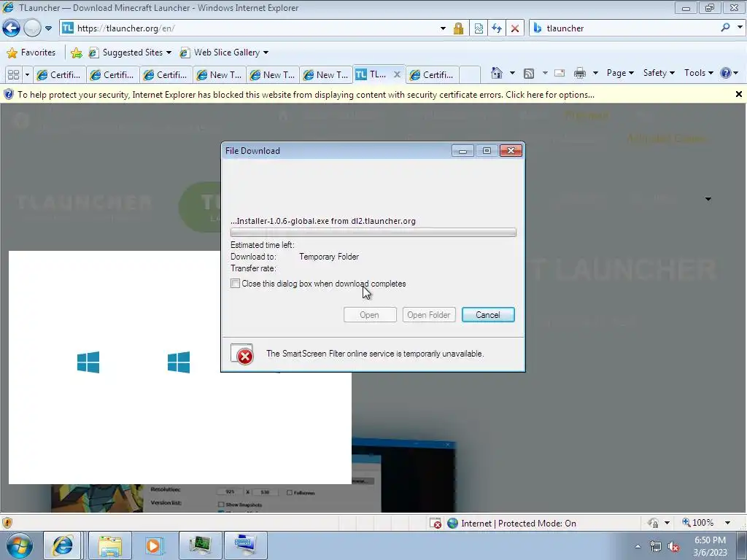Viewport: 747px width, 560px height.
Task: Click the Read Mail icon
Action: pos(560,73)
